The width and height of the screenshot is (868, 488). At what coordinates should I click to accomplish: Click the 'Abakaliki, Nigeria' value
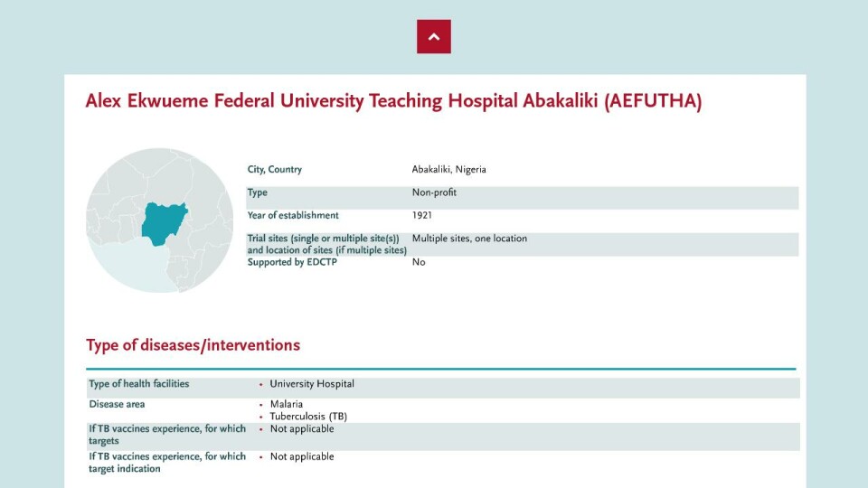[448, 170]
